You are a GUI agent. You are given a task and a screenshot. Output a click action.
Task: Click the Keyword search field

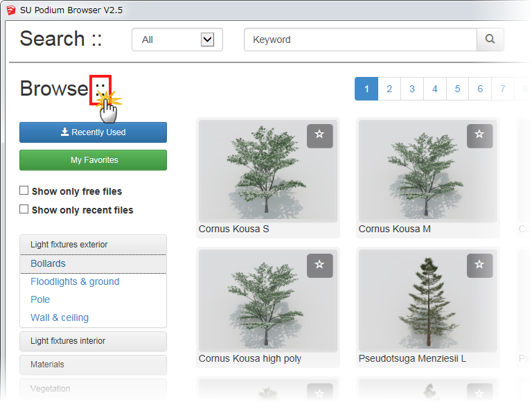pyautogui.click(x=360, y=40)
